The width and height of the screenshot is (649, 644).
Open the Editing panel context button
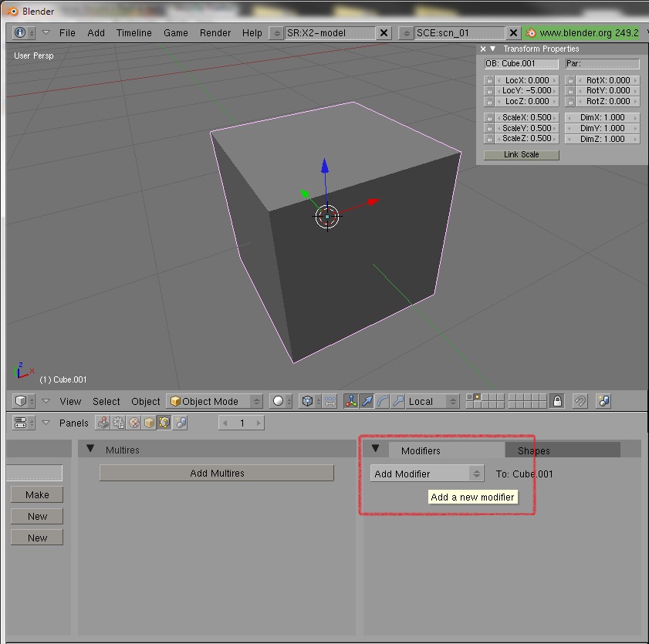click(164, 423)
